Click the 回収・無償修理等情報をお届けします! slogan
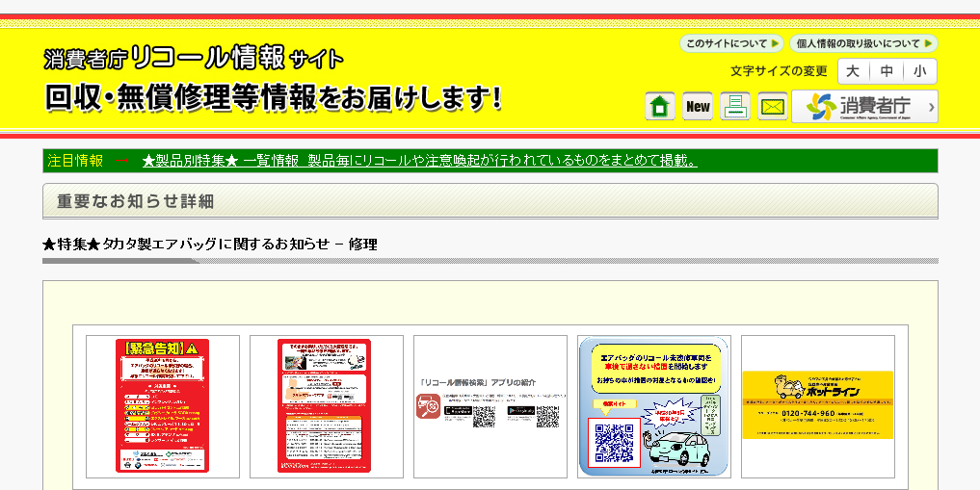 click(273, 98)
